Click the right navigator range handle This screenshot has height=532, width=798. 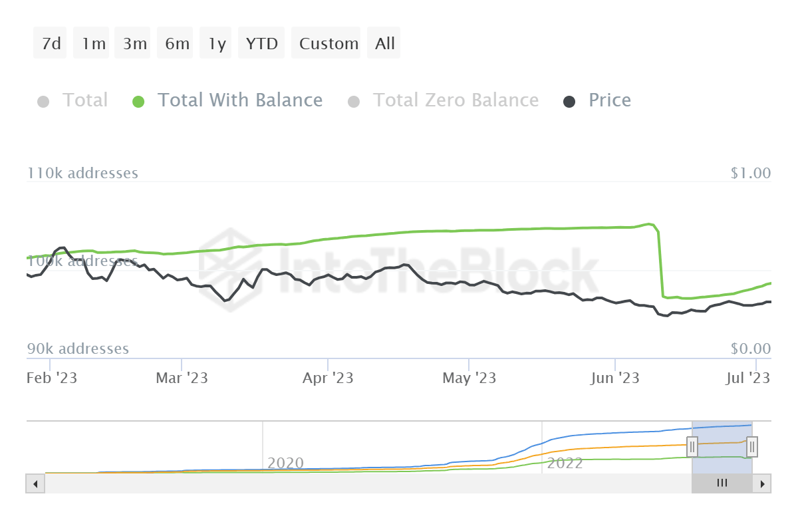pos(752,446)
